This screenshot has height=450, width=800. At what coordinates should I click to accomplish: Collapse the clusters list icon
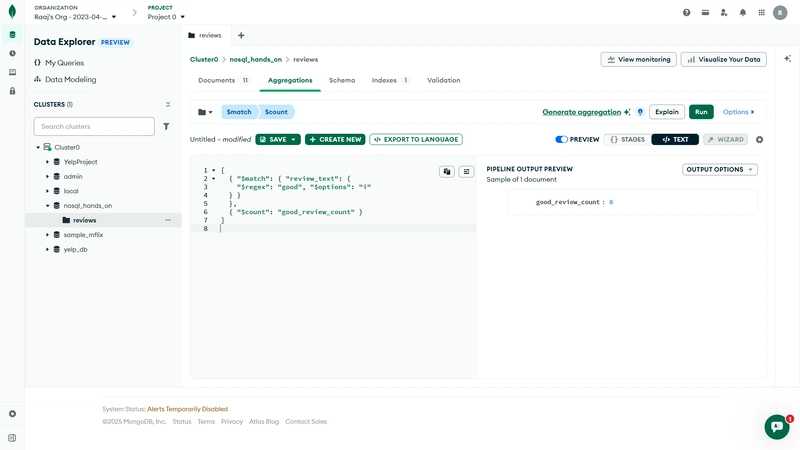(x=168, y=105)
